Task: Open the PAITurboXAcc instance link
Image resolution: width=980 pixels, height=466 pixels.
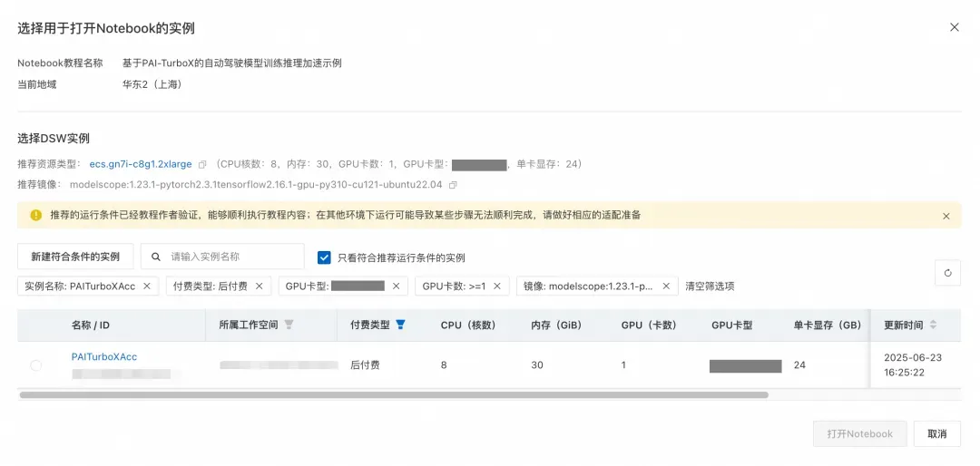Action: 104,356
